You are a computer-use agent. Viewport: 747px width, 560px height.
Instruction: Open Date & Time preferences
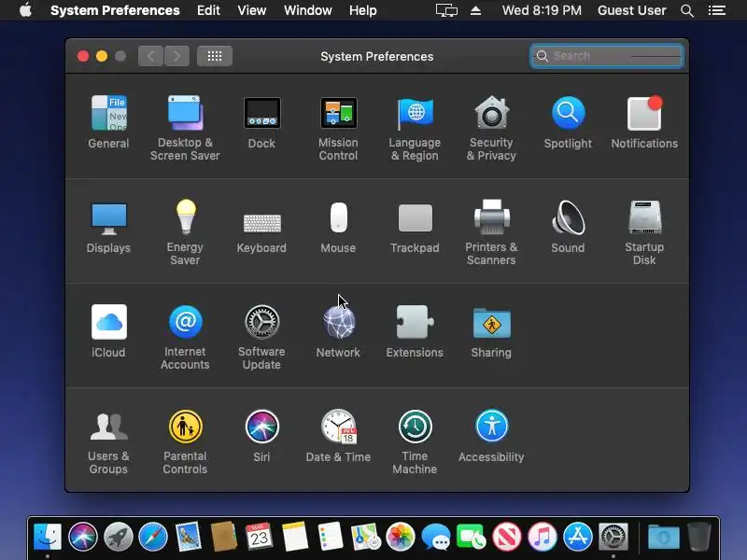tap(338, 436)
